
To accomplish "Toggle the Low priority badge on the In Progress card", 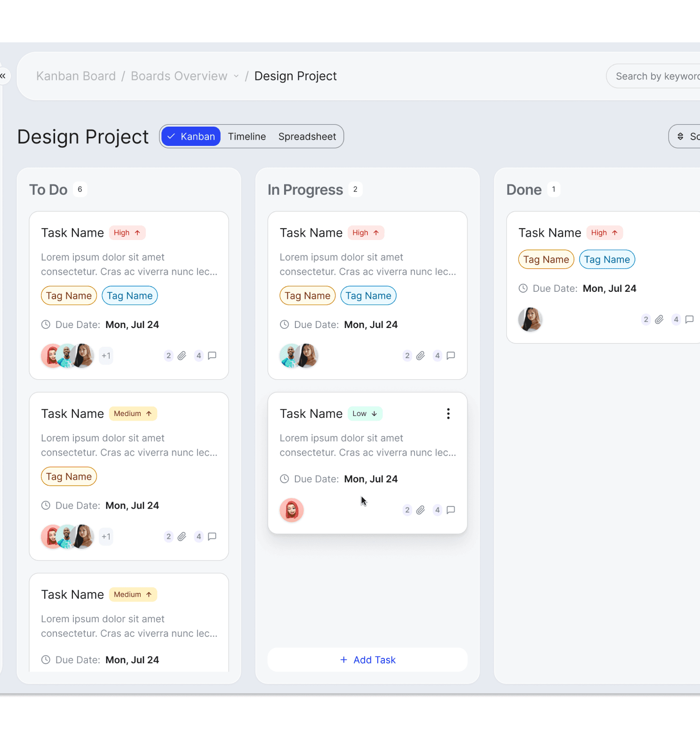I will [365, 413].
